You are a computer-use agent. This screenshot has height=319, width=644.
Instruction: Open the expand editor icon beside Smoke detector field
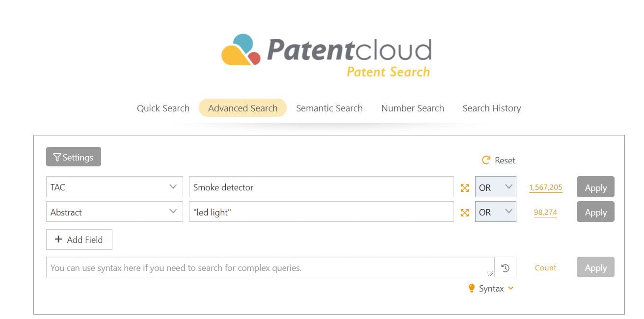click(464, 187)
